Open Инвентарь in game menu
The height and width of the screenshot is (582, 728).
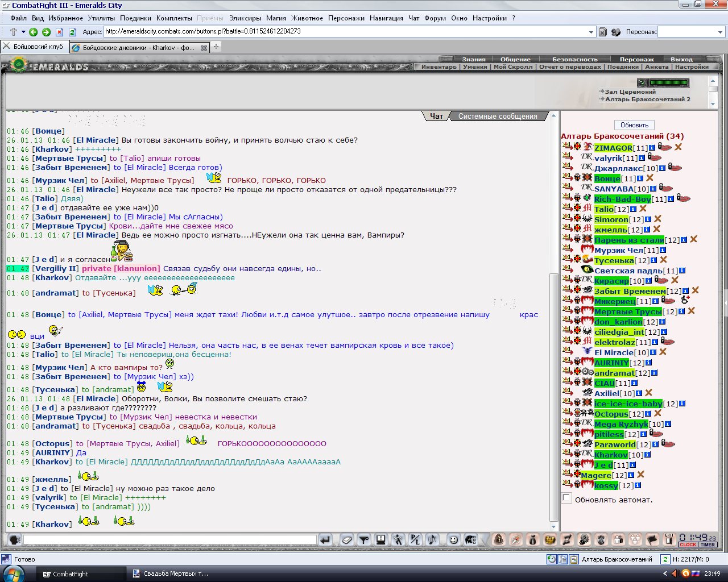(x=439, y=66)
